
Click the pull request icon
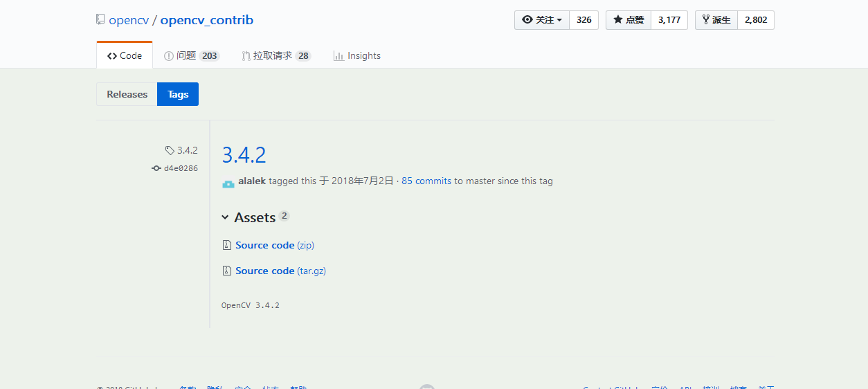tap(246, 56)
